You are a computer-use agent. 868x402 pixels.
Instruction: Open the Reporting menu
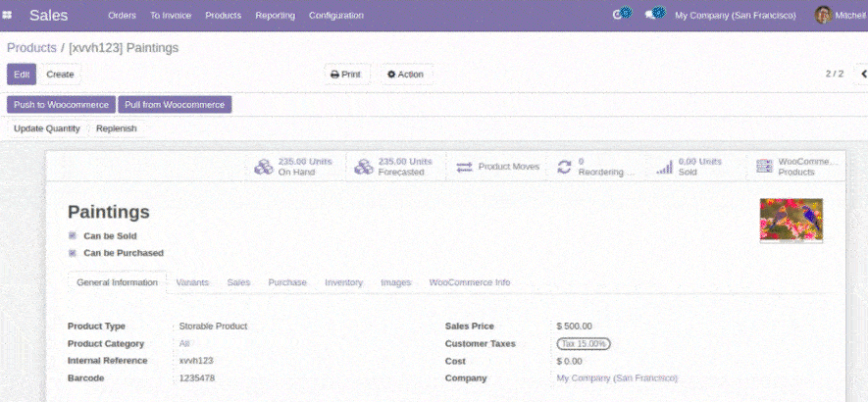(275, 16)
